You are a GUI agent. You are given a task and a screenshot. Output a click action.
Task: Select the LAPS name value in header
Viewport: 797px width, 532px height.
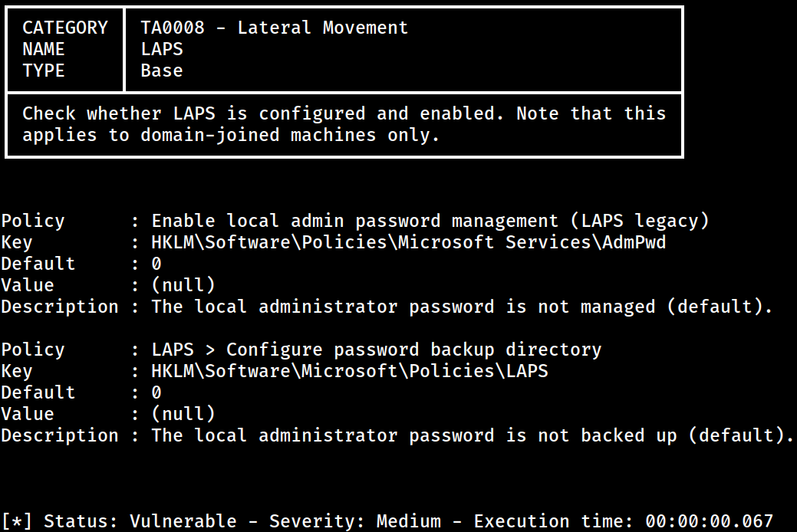point(162,49)
